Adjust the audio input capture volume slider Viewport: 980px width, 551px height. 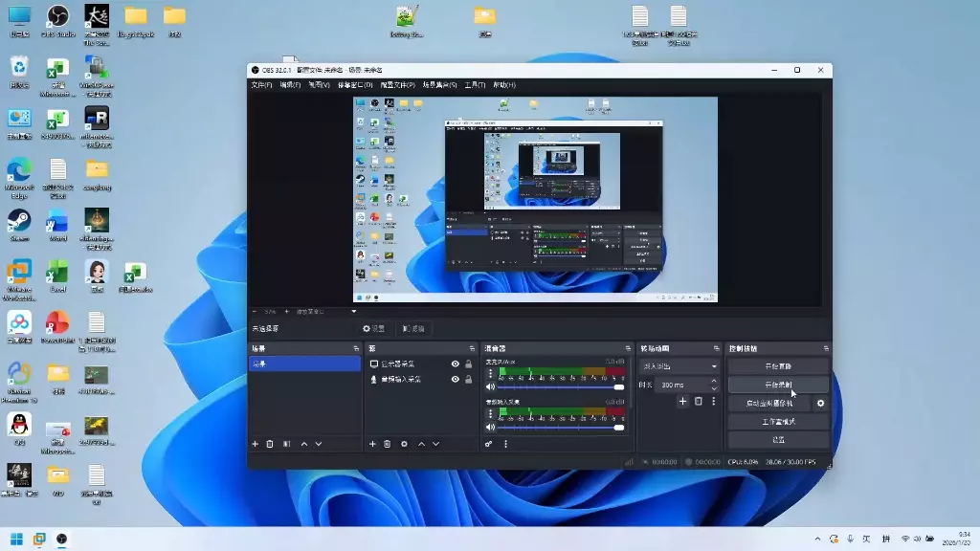click(561, 428)
